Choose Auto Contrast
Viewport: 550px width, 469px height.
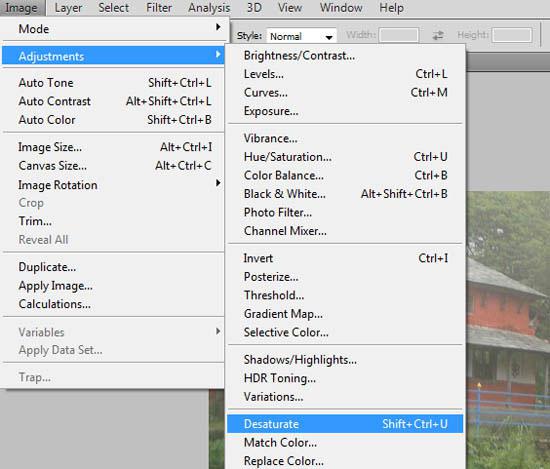113,101
